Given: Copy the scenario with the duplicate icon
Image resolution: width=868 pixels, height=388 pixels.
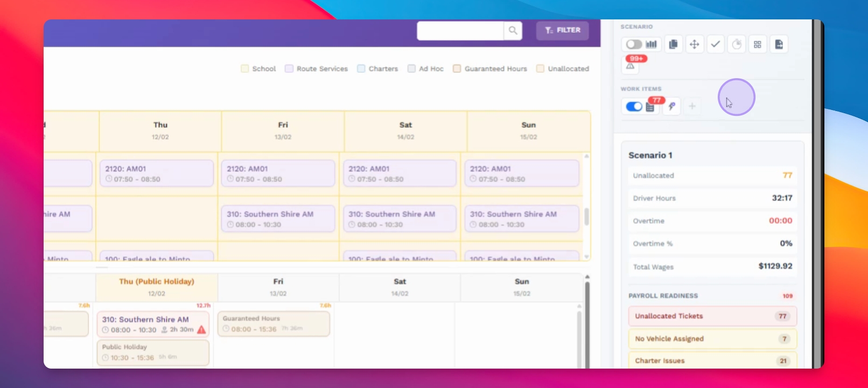Looking at the screenshot, I should [673, 44].
